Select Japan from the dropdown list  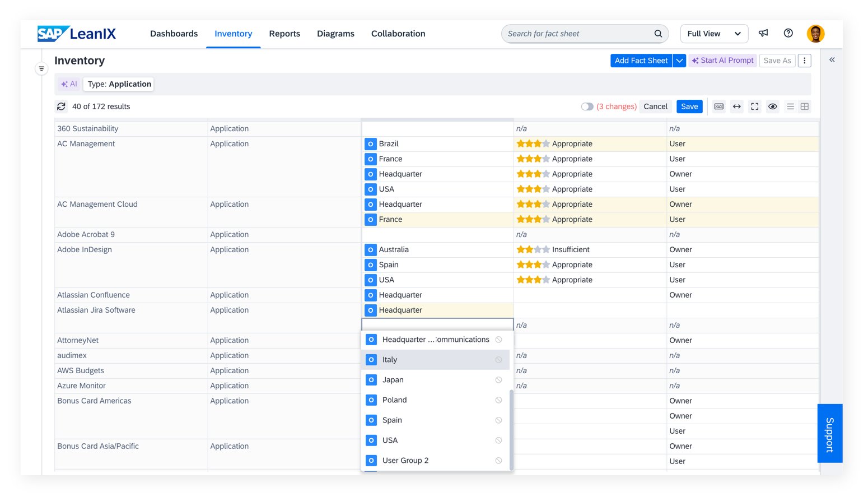436,380
